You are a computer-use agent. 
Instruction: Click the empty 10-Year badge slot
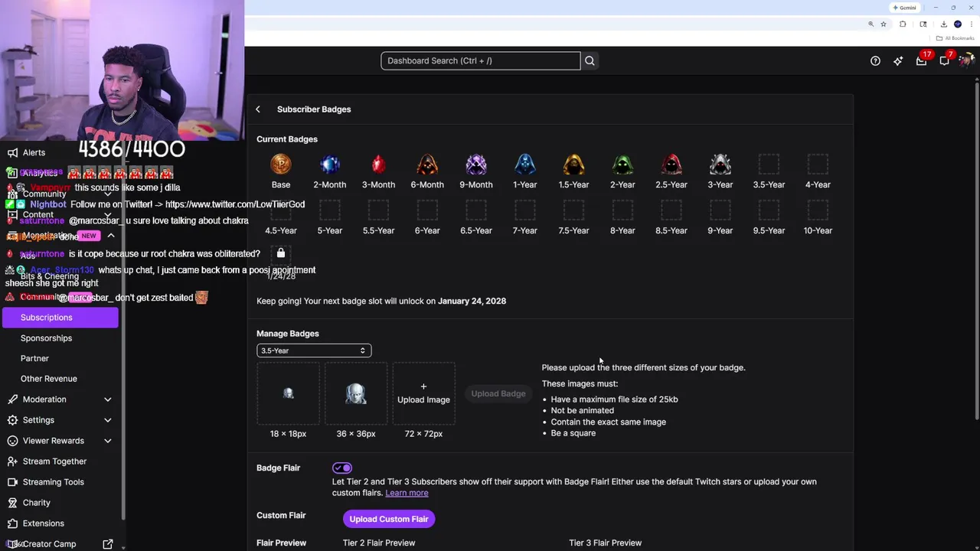[x=818, y=210]
